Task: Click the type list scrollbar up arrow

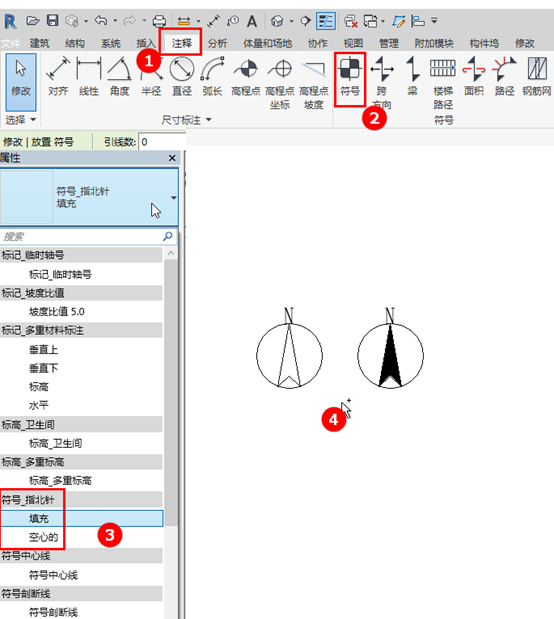Action: [171, 253]
